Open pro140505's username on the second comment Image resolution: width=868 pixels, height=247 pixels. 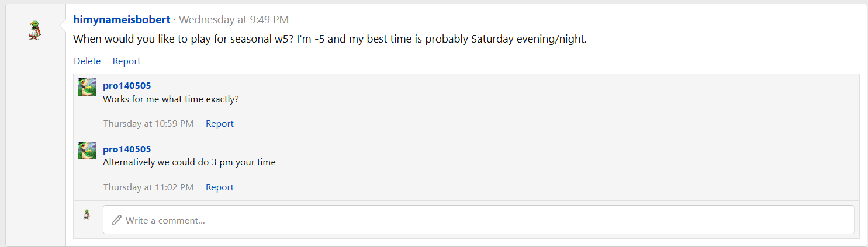(x=127, y=149)
